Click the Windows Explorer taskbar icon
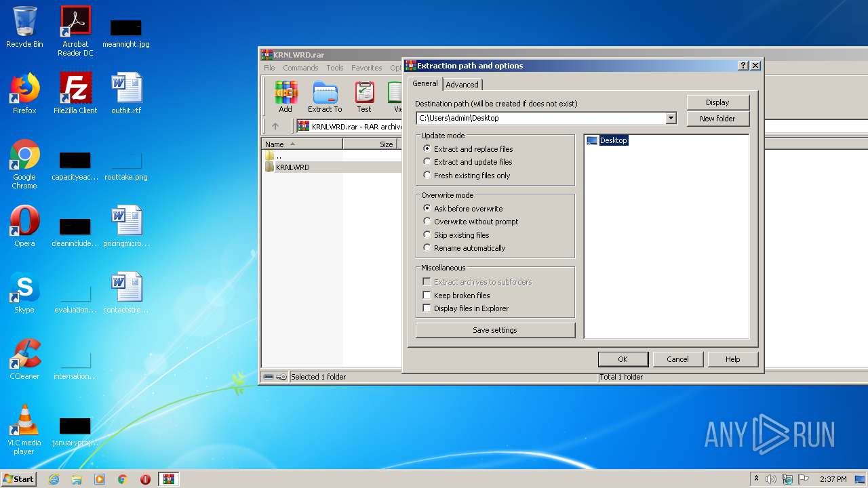 tap(77, 479)
